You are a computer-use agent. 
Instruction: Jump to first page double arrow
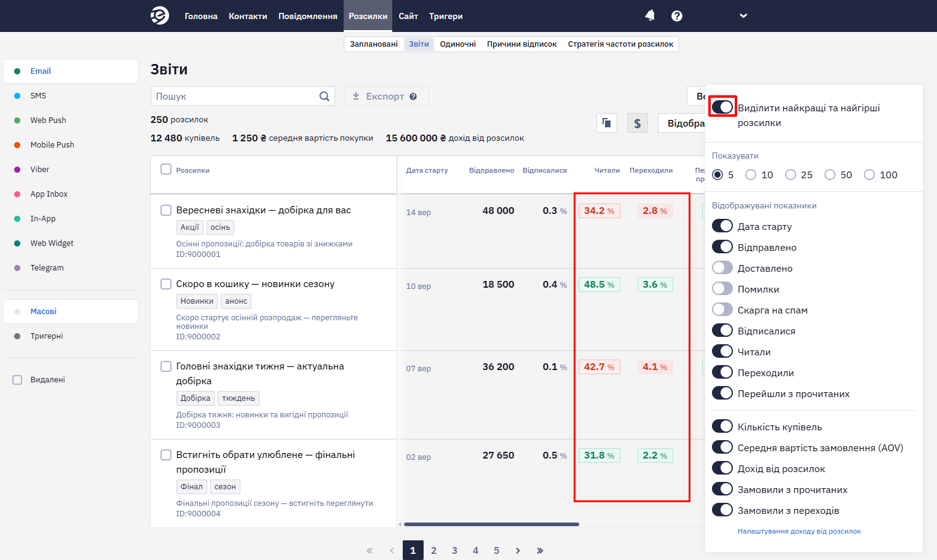(x=370, y=551)
